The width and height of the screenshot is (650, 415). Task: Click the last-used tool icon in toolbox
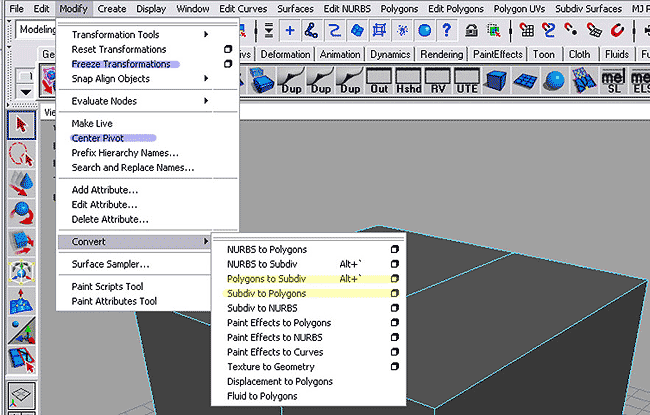coord(22,360)
